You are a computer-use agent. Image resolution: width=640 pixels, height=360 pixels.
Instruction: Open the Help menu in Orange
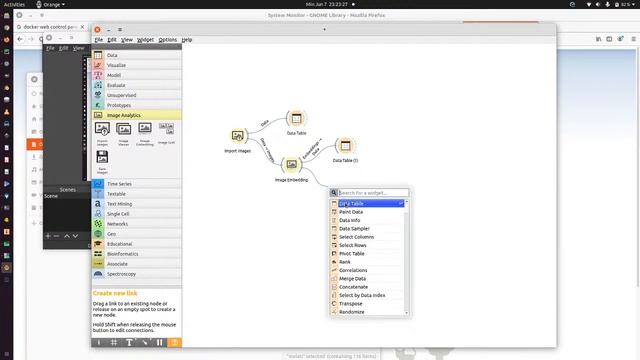tap(187, 40)
